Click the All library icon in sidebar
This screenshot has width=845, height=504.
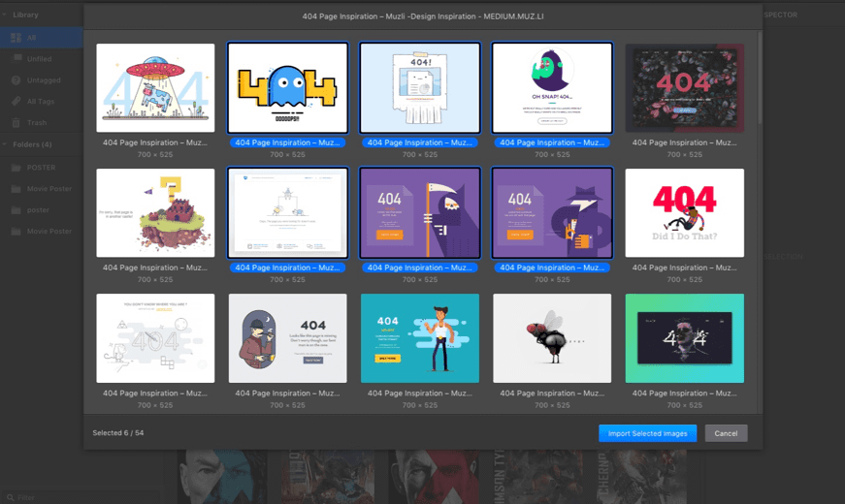[x=16, y=37]
